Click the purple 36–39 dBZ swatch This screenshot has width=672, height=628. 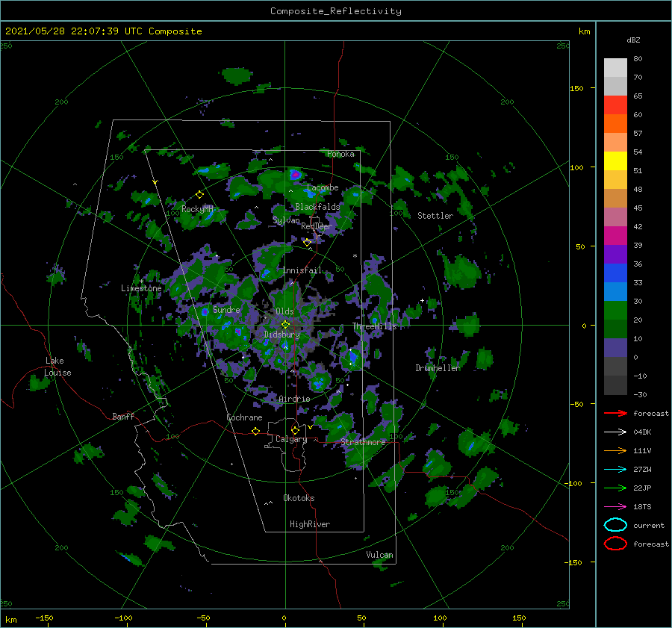(x=615, y=254)
